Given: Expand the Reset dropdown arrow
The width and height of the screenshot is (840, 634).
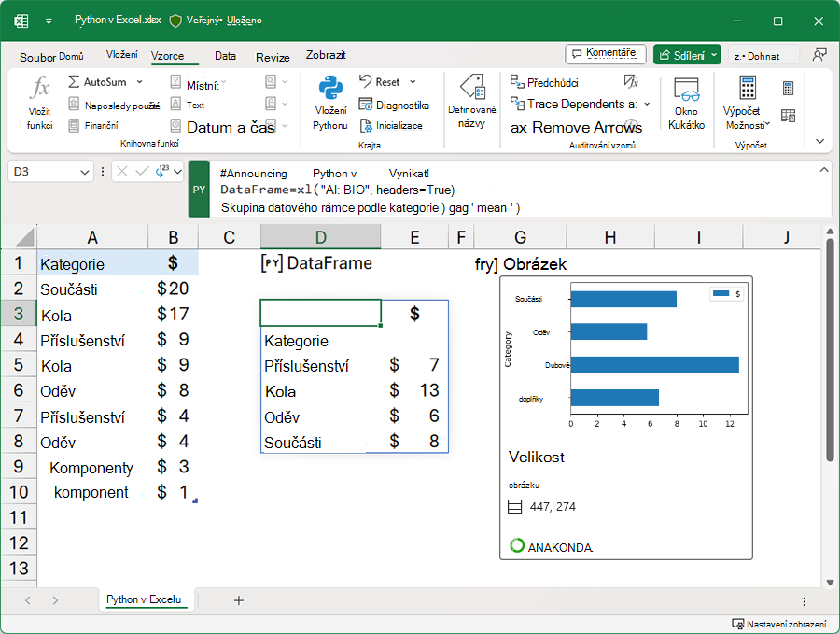Looking at the screenshot, I should coord(413,82).
